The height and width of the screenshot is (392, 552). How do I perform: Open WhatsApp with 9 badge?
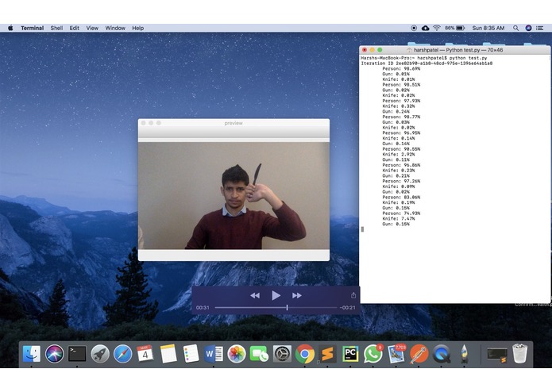click(x=373, y=354)
